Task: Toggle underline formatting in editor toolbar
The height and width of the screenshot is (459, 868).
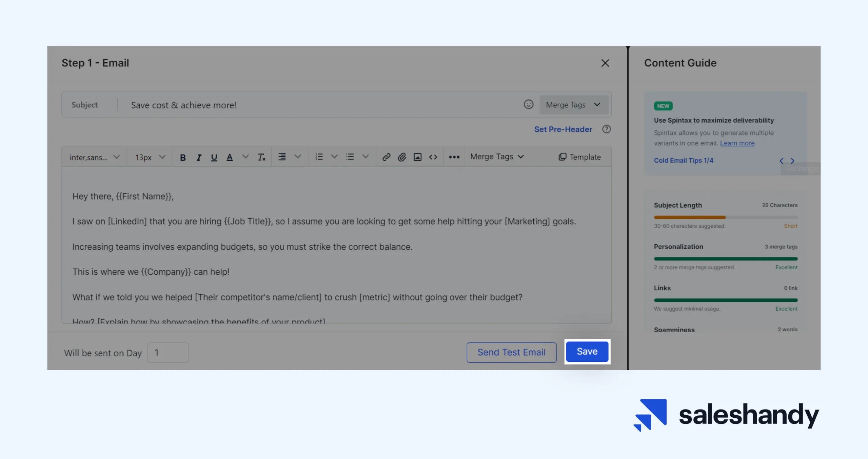Action: coord(214,157)
